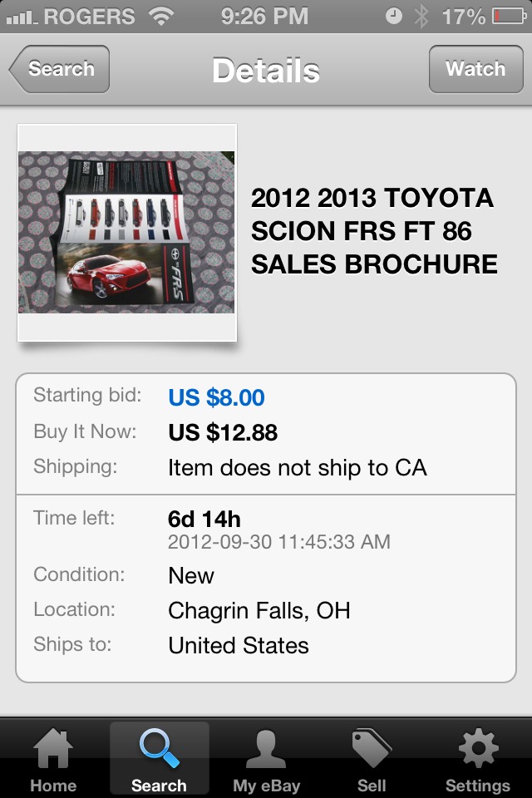Tap the Search magnifying glass icon

[x=159, y=749]
